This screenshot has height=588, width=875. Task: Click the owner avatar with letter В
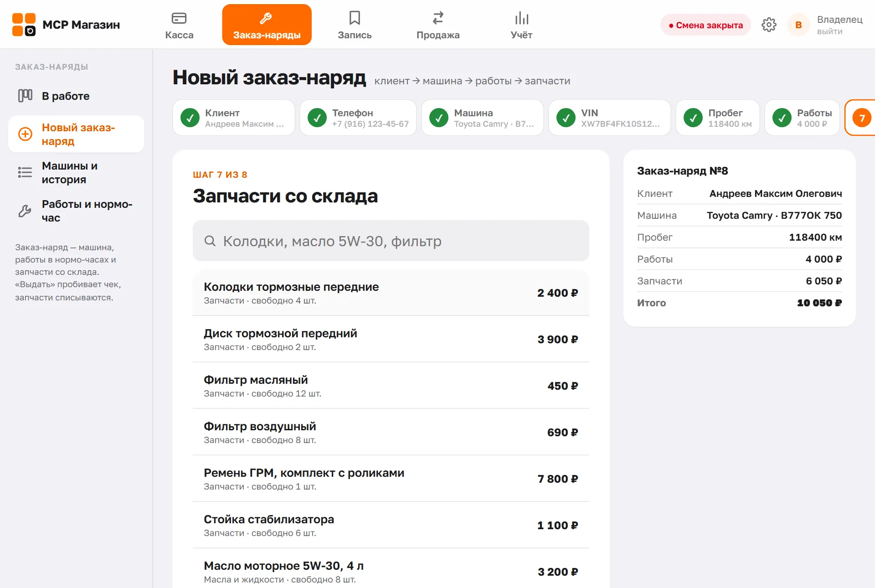click(798, 25)
